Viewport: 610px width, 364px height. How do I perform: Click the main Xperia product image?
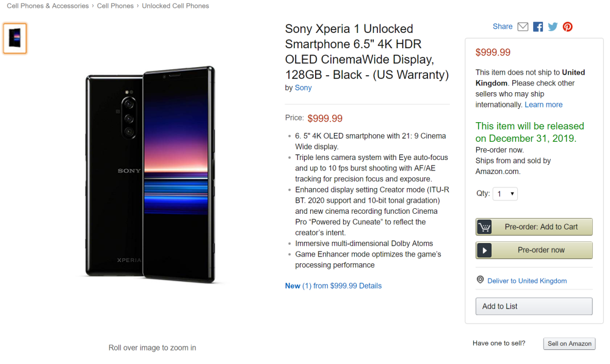point(150,174)
